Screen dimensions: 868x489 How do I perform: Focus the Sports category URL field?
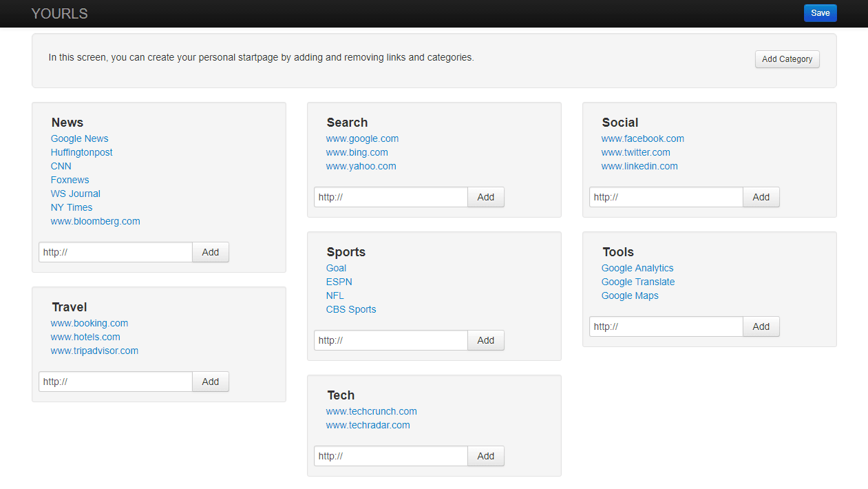pyautogui.click(x=391, y=340)
